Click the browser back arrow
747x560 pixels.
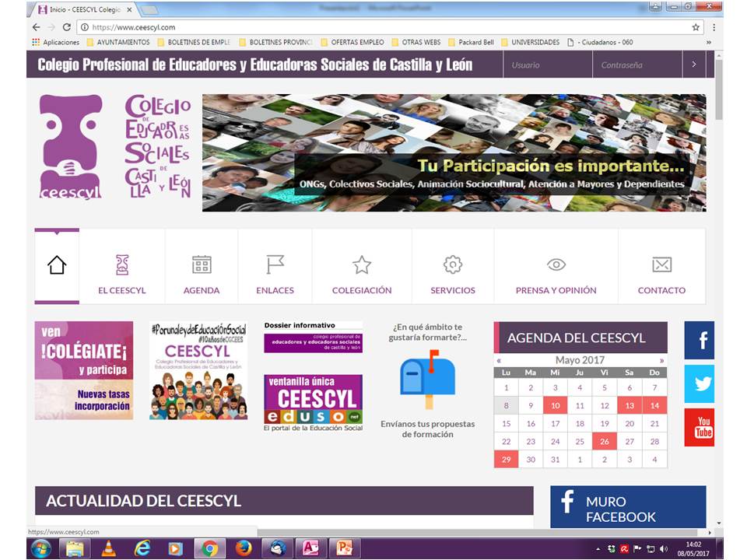pyautogui.click(x=37, y=27)
